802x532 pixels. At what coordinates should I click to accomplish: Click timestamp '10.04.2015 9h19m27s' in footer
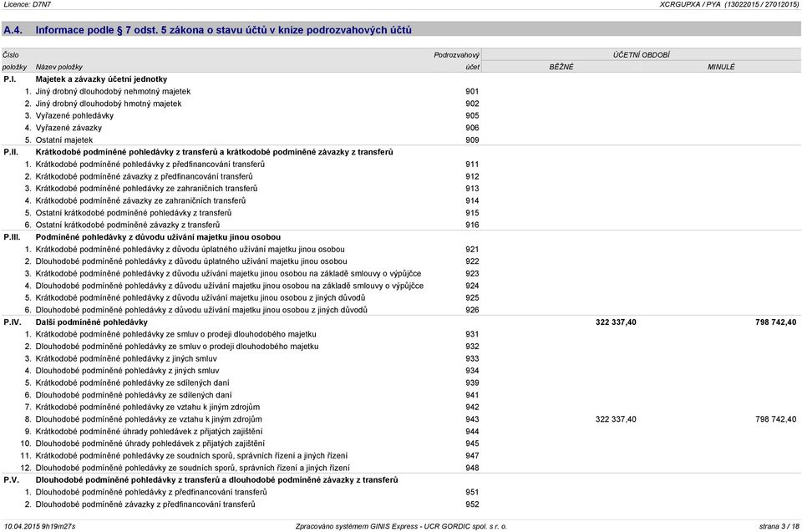pyautogui.click(x=39, y=526)
